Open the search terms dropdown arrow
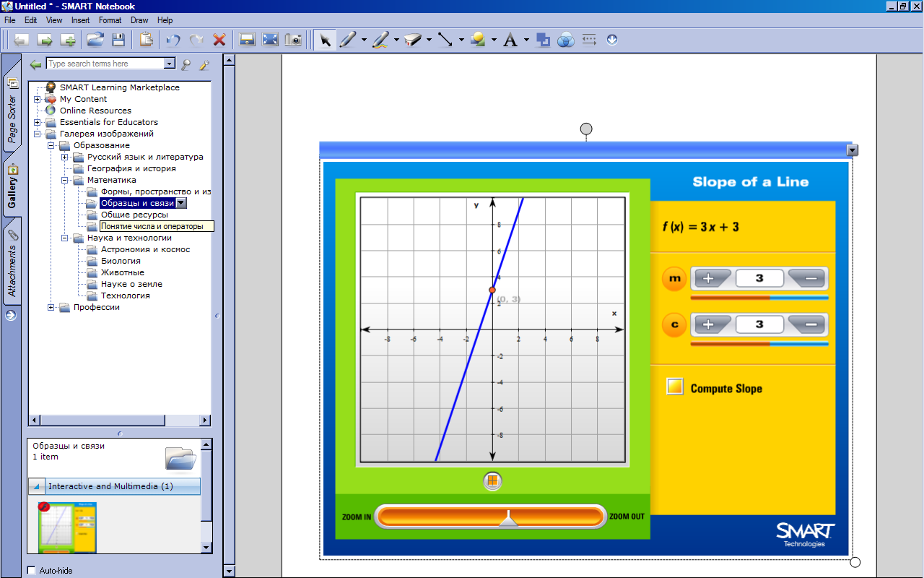Viewport: 924px width, 578px height. [170, 64]
